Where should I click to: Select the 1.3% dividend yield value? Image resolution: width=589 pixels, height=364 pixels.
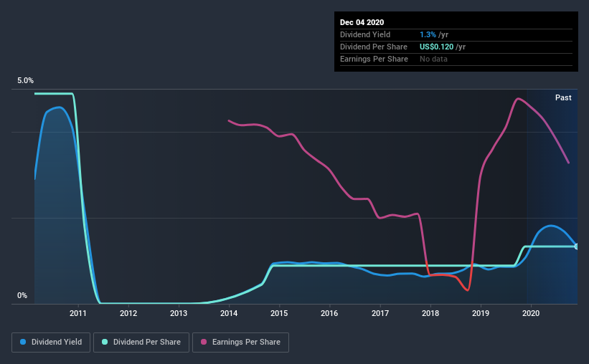coord(426,34)
